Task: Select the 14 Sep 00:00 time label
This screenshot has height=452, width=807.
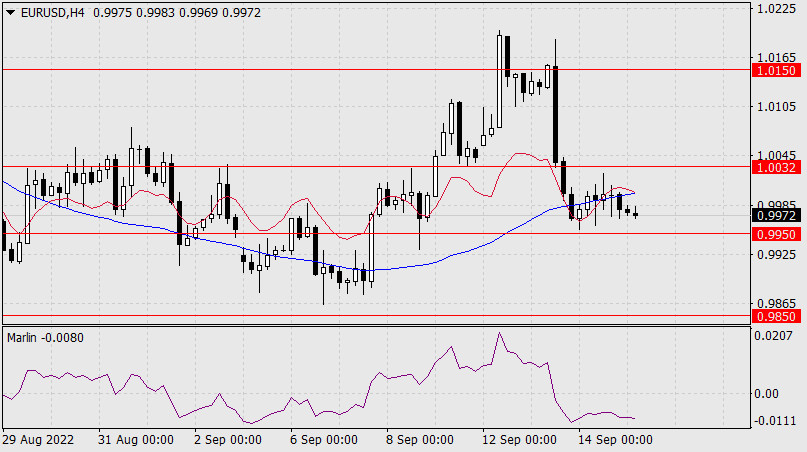Action: (615, 440)
